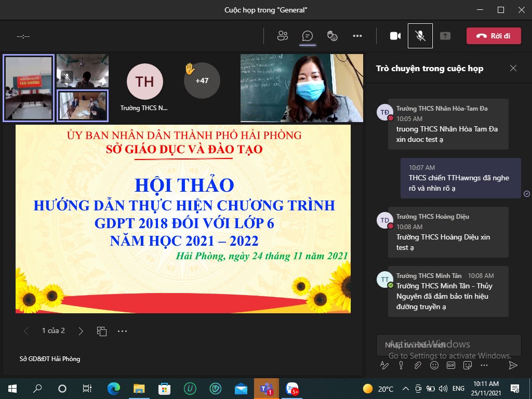The height and width of the screenshot is (399, 532).
Task: Go to the next presentation slide
Action: [x=81, y=331]
